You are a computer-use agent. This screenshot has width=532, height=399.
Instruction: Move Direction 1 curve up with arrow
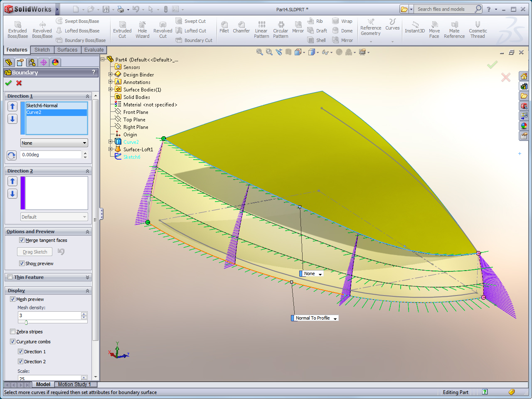pyautogui.click(x=12, y=106)
